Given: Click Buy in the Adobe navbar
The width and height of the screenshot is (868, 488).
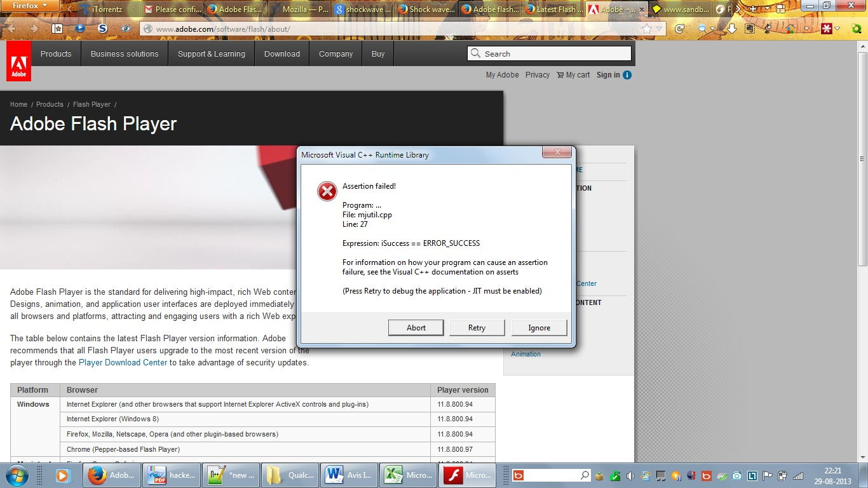Looking at the screenshot, I should click(378, 54).
